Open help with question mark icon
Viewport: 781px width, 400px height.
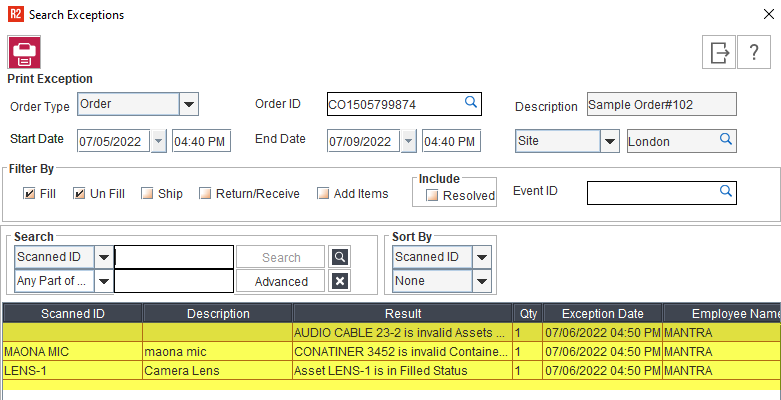pyautogui.click(x=753, y=53)
